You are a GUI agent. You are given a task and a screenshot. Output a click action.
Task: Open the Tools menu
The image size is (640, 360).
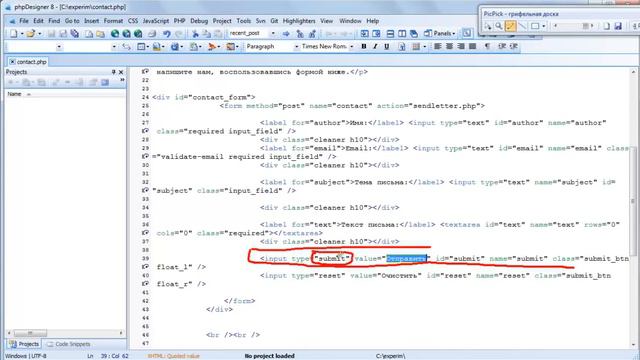(x=243, y=21)
